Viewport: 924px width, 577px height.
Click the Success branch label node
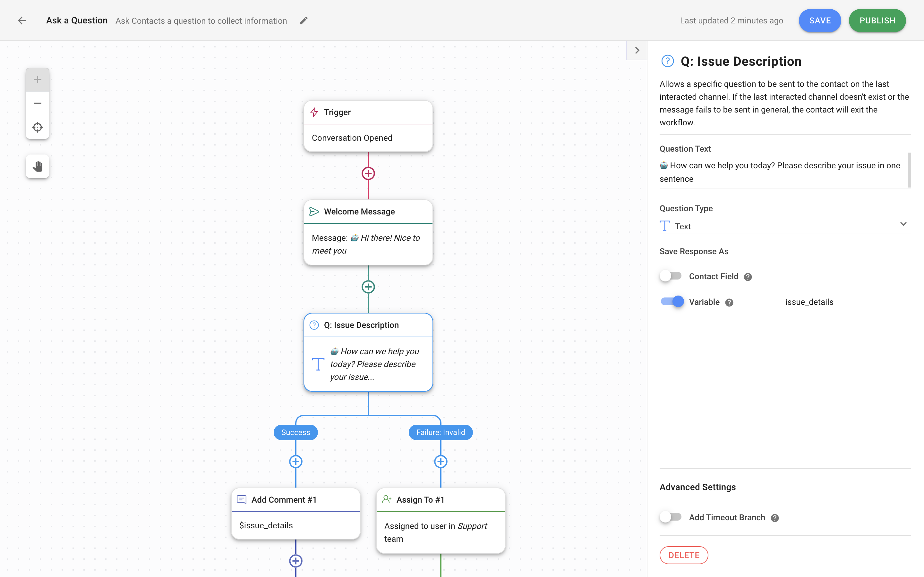[295, 432]
